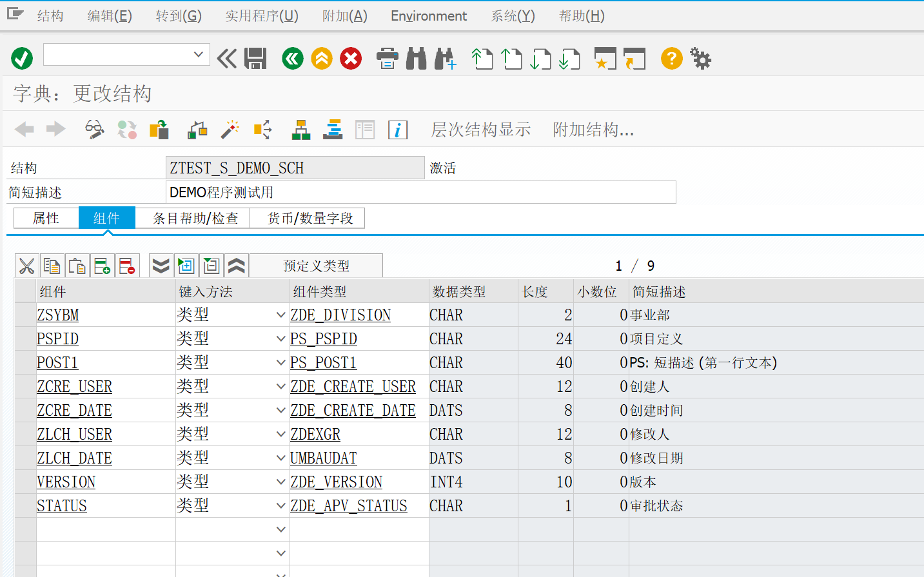Open the 编辑(E) menu

[110, 16]
